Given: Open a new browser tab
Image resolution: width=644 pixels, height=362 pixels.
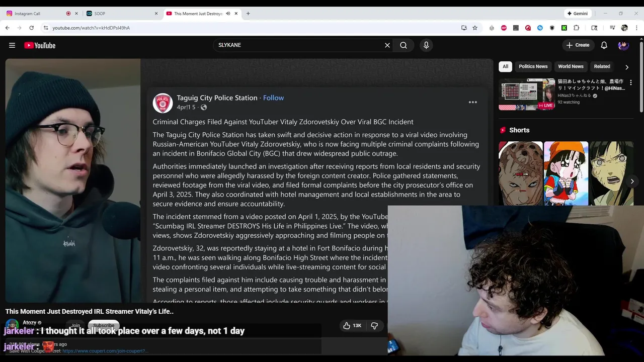Looking at the screenshot, I should click(x=248, y=14).
